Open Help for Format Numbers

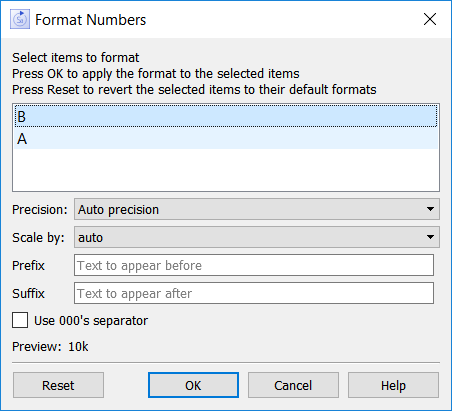pos(393,385)
